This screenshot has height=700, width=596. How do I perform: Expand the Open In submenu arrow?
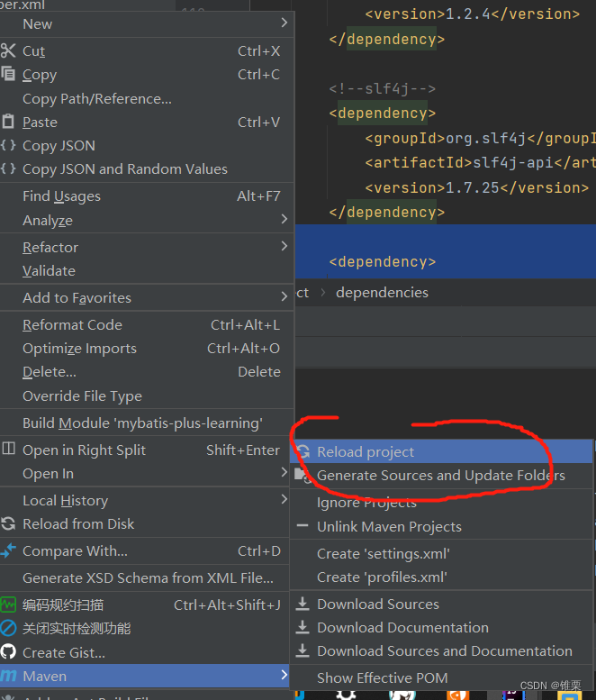(x=284, y=472)
